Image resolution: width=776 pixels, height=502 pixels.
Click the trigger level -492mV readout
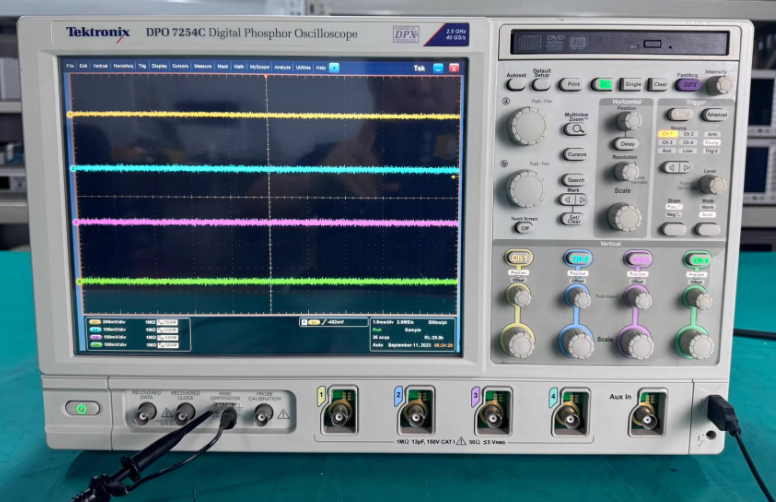tap(338, 322)
